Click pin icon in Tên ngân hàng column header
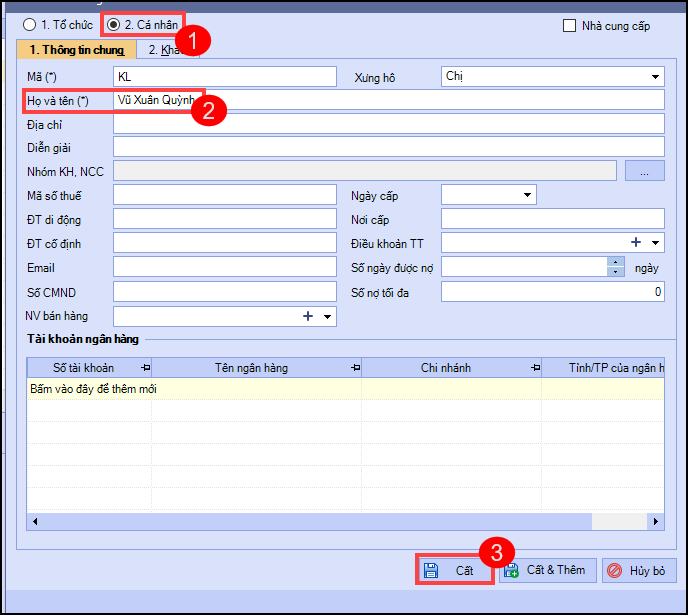 [354, 368]
